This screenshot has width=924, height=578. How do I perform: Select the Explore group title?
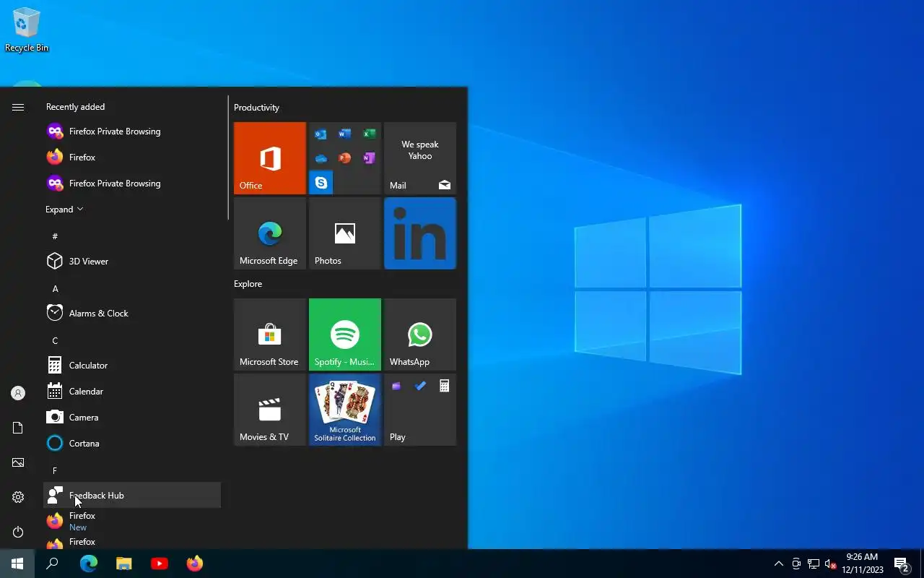click(248, 284)
